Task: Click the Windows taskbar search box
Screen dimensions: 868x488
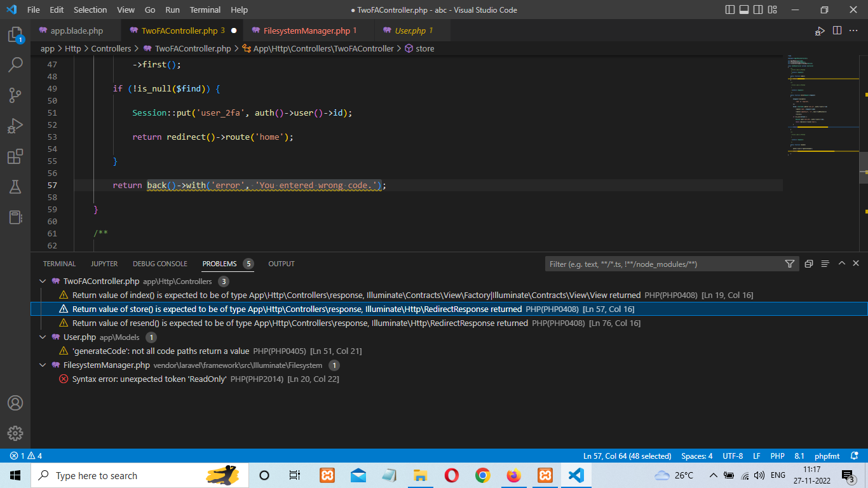Action: pyautogui.click(x=139, y=475)
